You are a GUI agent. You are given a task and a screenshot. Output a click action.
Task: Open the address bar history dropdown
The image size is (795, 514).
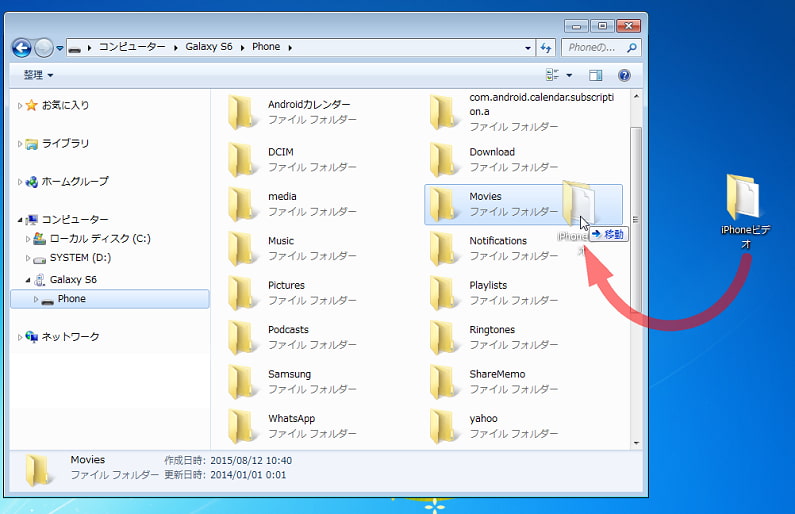point(528,48)
